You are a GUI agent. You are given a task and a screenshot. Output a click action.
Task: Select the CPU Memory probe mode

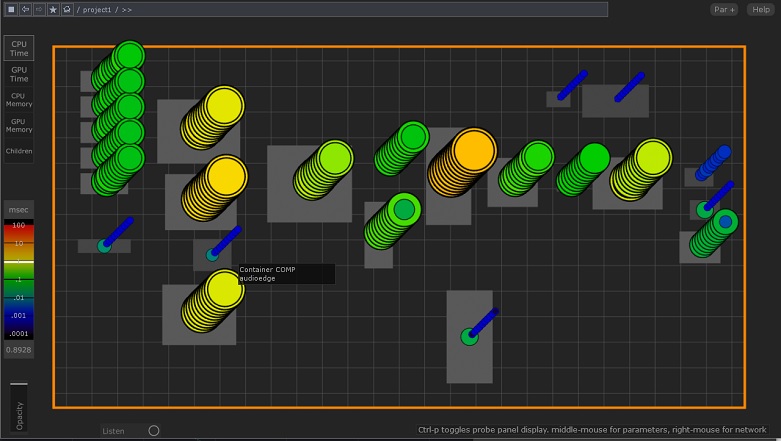pos(19,99)
